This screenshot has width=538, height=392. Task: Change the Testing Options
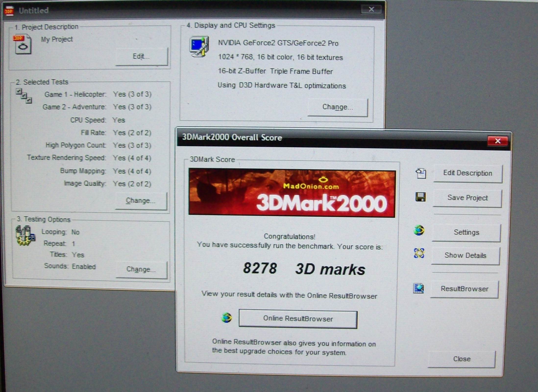[x=141, y=269]
